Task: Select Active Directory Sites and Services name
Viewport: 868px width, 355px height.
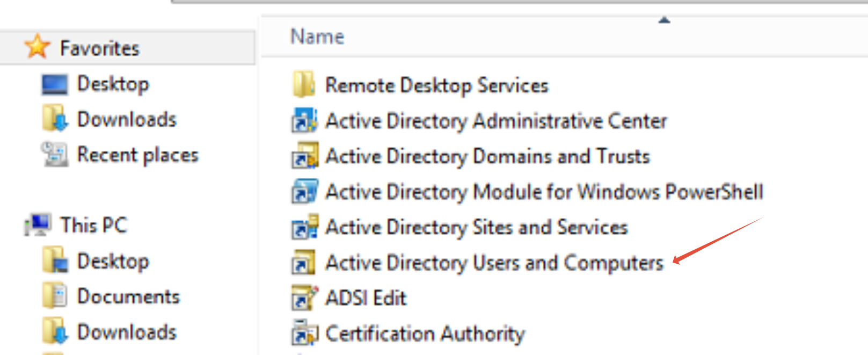Action: point(477,228)
